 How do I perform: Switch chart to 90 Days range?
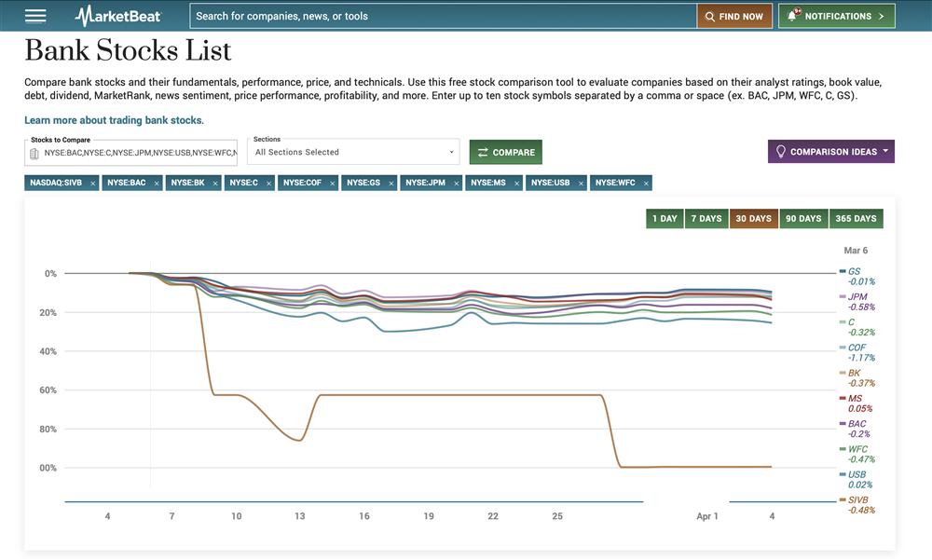tap(802, 219)
